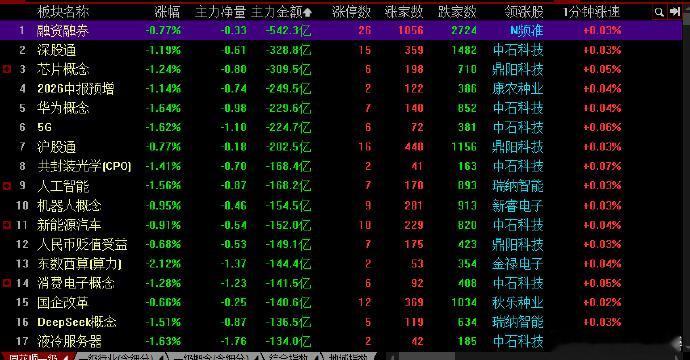Click the +0.06% speed cell in 5G row

[602, 127]
